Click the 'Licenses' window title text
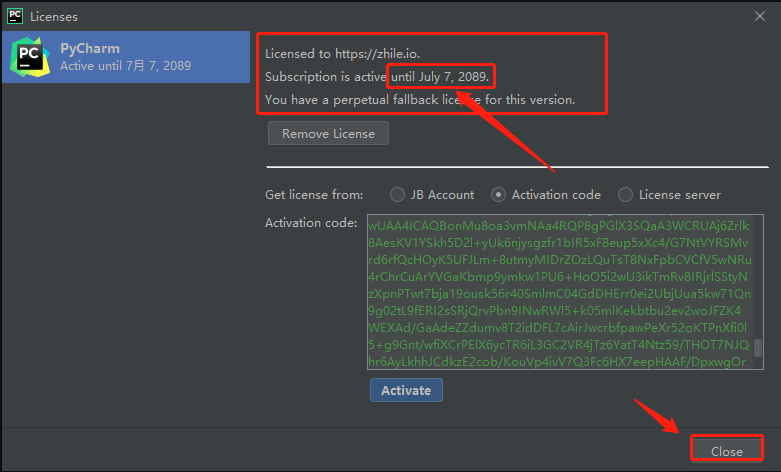The height and width of the screenshot is (472, 781). pos(54,17)
